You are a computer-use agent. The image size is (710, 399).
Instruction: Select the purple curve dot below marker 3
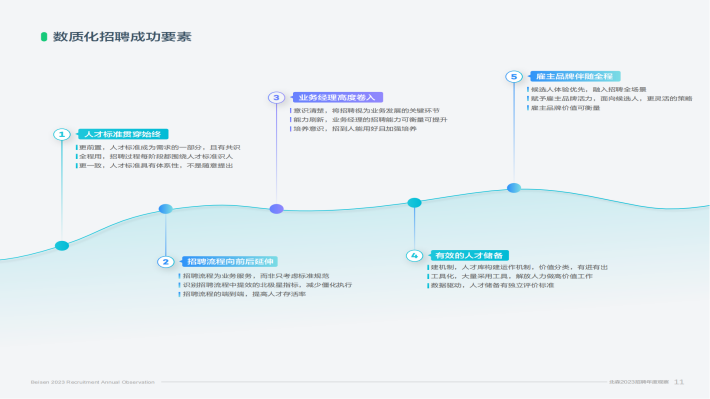pyautogui.click(x=277, y=209)
